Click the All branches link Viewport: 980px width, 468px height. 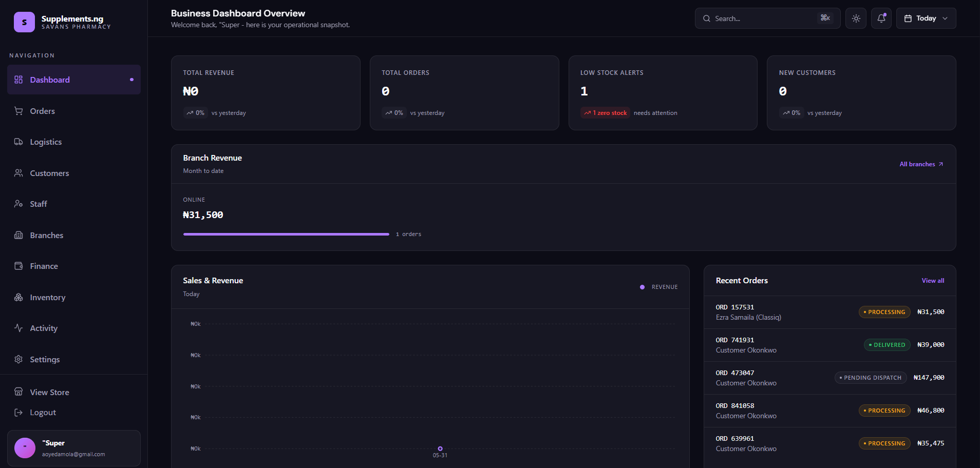tap(921, 164)
